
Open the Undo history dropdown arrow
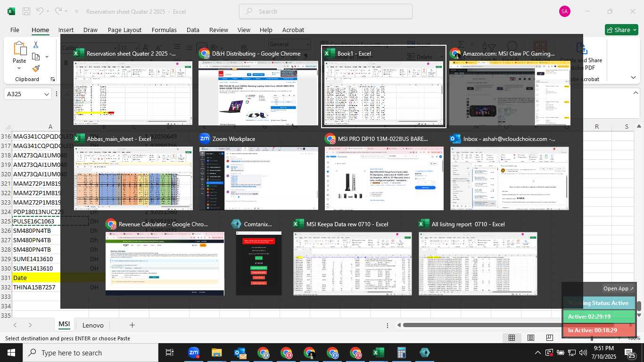[x=48, y=11]
